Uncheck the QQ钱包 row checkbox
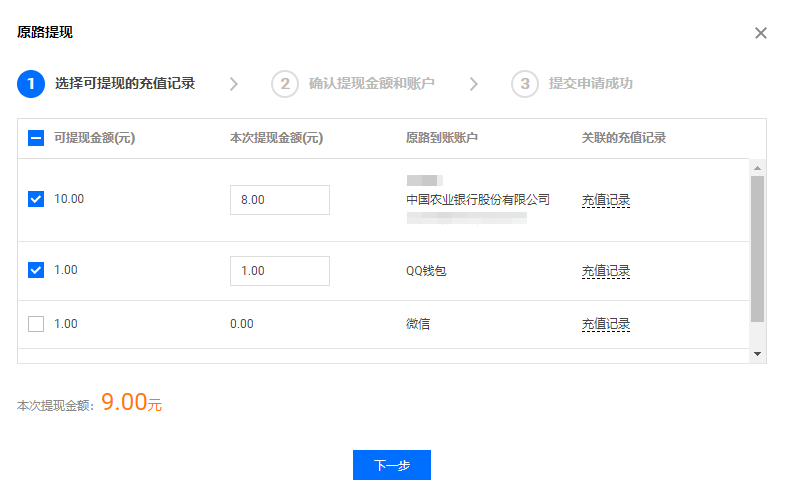This screenshot has height=498, width=786. pos(36,270)
